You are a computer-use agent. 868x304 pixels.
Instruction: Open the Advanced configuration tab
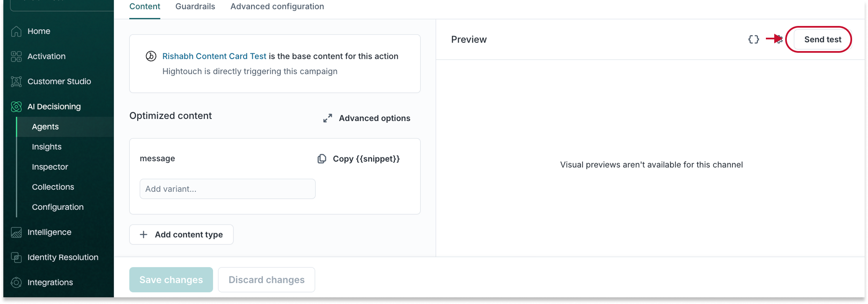pyautogui.click(x=277, y=7)
